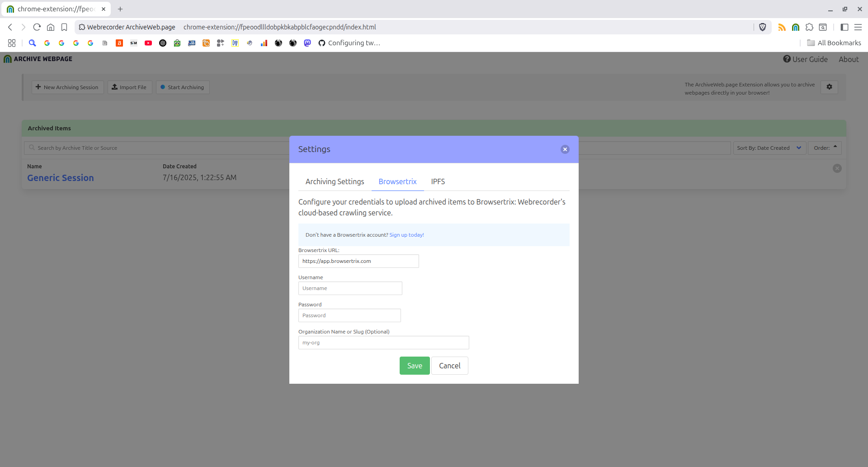
Task: Close the current browser tab
Action: click(104, 9)
